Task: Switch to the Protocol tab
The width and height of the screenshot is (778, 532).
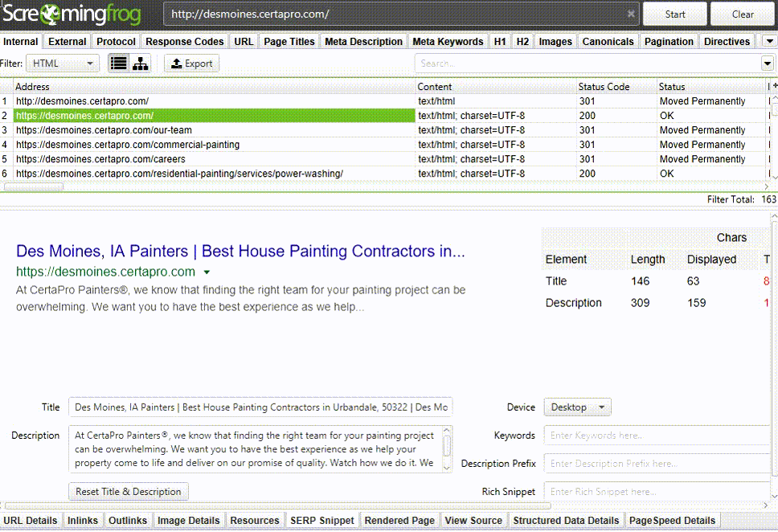Action: (x=116, y=42)
